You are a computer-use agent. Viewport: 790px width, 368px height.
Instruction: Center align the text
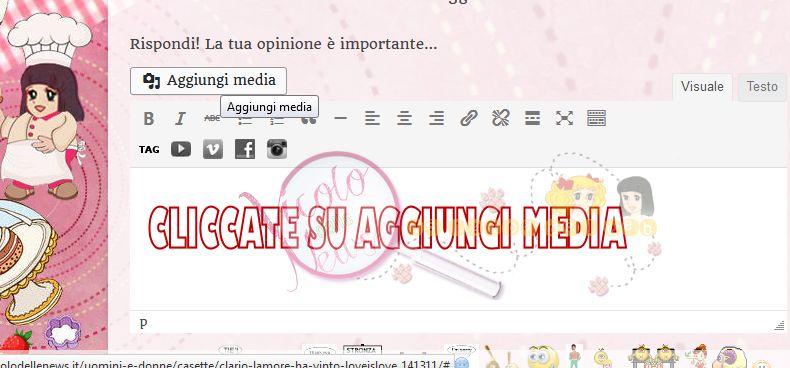[x=405, y=118]
